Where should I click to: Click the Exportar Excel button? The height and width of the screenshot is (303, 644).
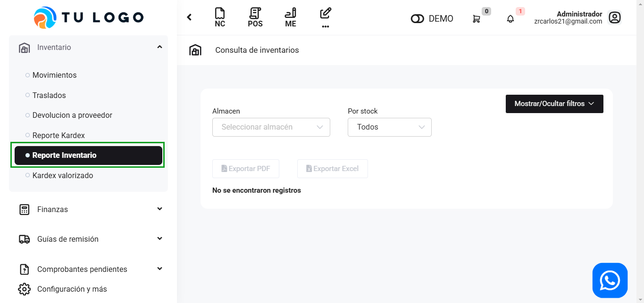pyautogui.click(x=333, y=169)
